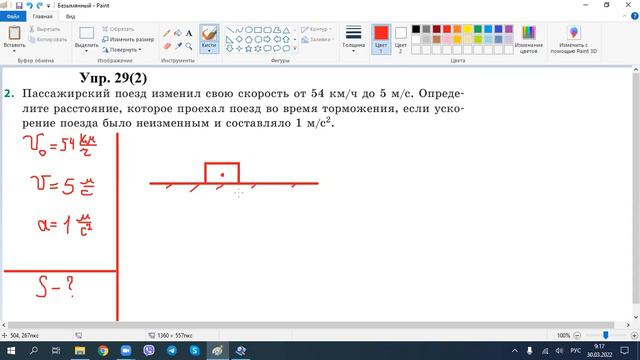Choose the right triangle shape

pyautogui.click(x=230, y=40)
